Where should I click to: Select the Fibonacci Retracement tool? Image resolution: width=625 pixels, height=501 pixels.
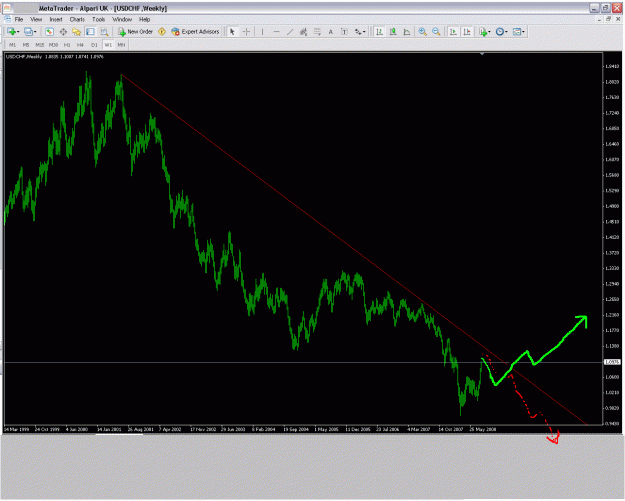pyautogui.click(x=317, y=32)
